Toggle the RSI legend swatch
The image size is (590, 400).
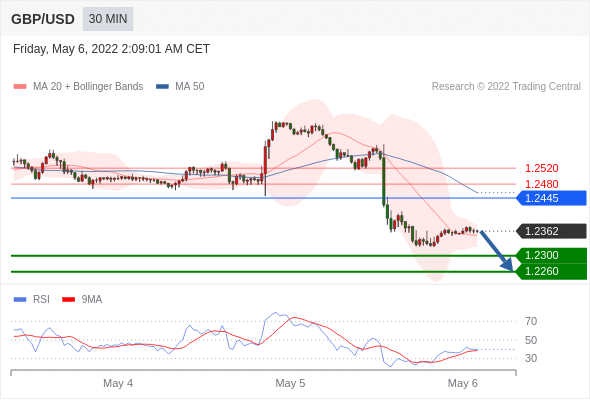tap(20, 300)
